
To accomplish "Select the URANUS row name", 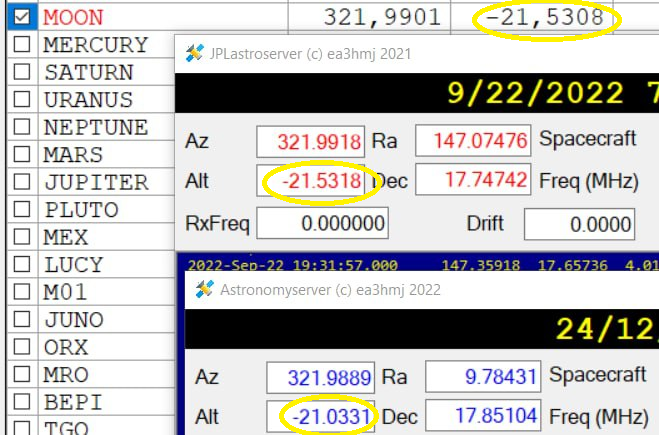I will pos(88,100).
